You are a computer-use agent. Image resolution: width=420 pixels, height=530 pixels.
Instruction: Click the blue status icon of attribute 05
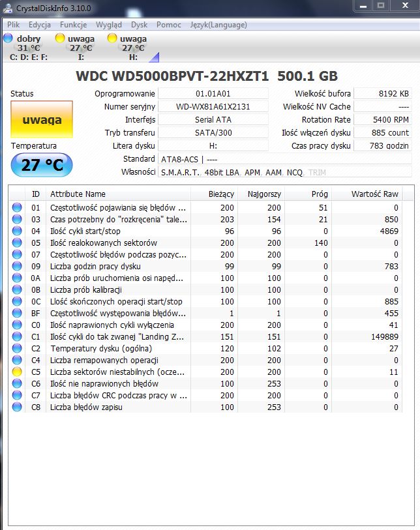pyautogui.click(x=17, y=243)
